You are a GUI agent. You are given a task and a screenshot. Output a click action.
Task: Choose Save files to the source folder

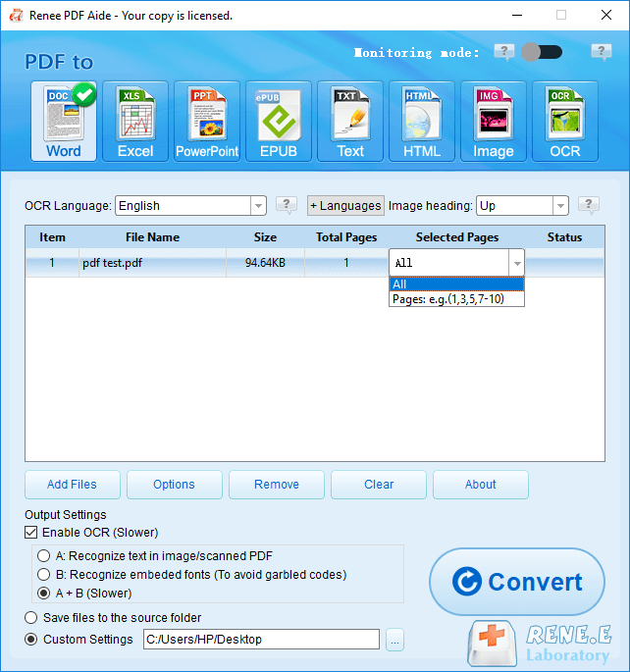pos(30,618)
